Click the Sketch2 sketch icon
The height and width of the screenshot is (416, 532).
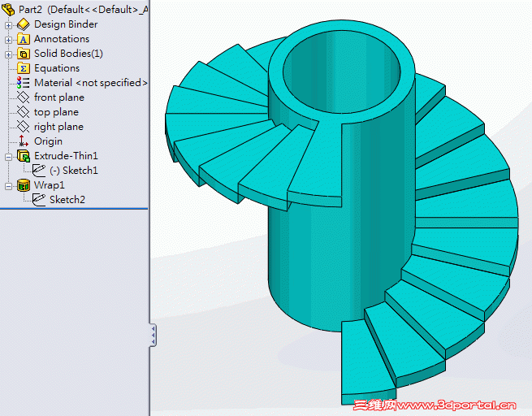(x=39, y=200)
